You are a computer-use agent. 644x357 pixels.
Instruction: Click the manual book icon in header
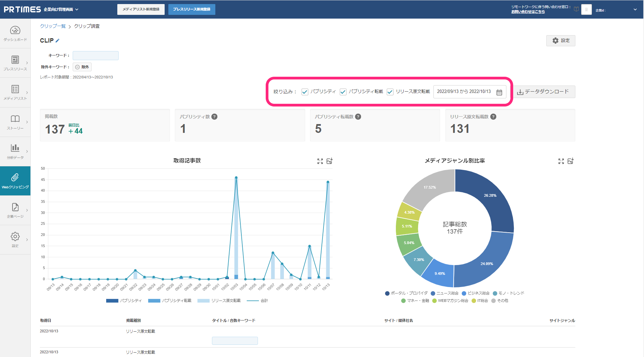click(x=576, y=9)
